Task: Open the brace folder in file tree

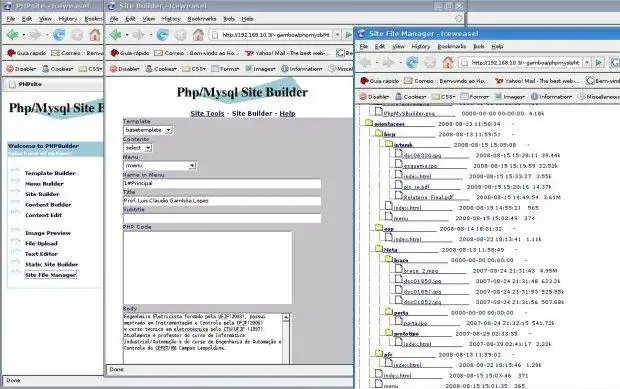Action: pyautogui.click(x=401, y=260)
